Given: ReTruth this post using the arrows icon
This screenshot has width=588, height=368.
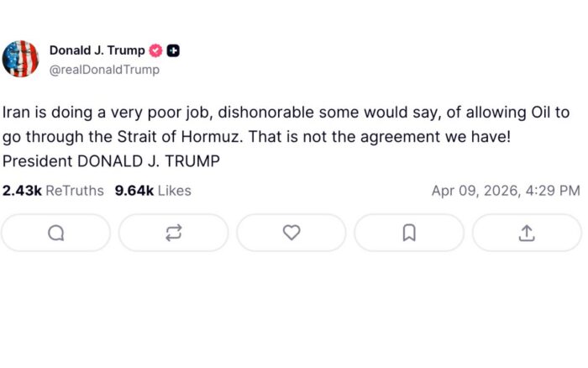Looking at the screenshot, I should (x=173, y=233).
